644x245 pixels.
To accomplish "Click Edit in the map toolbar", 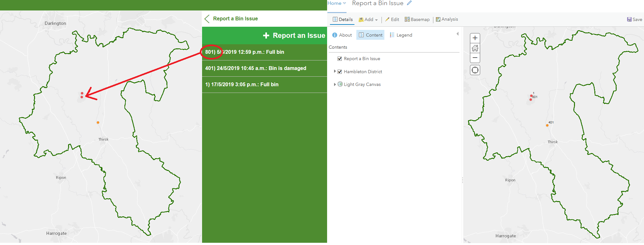I will click(x=392, y=19).
